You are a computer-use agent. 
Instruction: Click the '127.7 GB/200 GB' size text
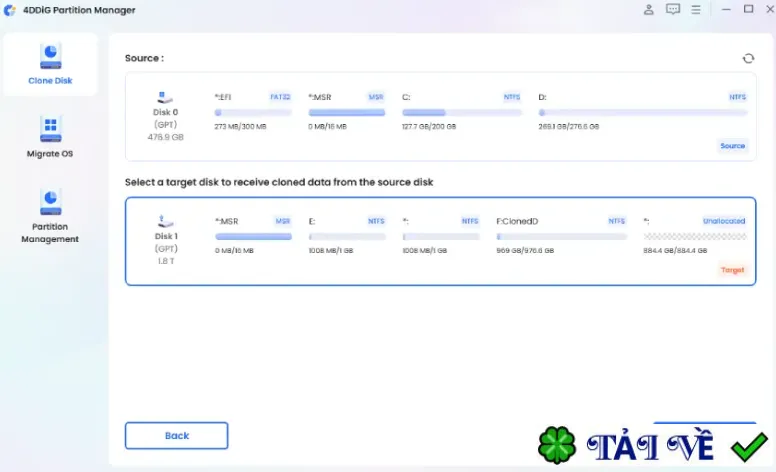(429, 127)
